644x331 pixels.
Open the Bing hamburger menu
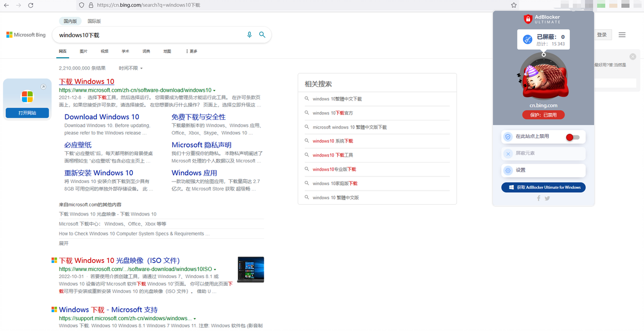pos(622,35)
